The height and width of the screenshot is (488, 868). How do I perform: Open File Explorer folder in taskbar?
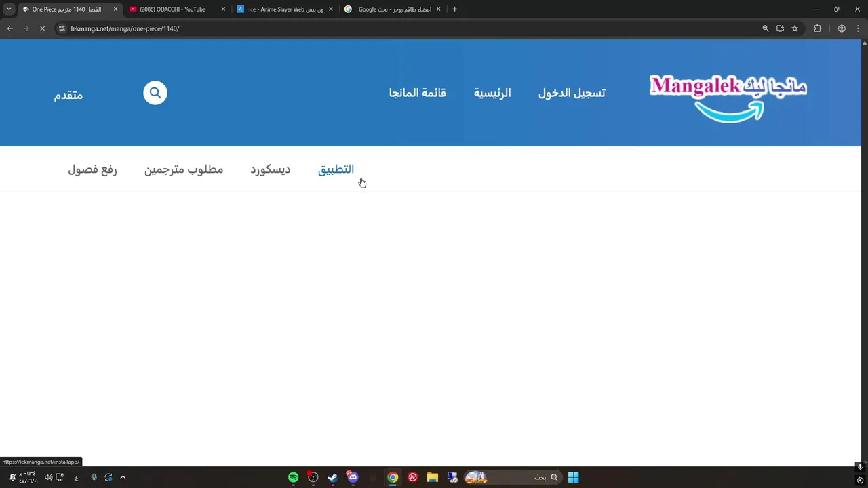coord(433,477)
